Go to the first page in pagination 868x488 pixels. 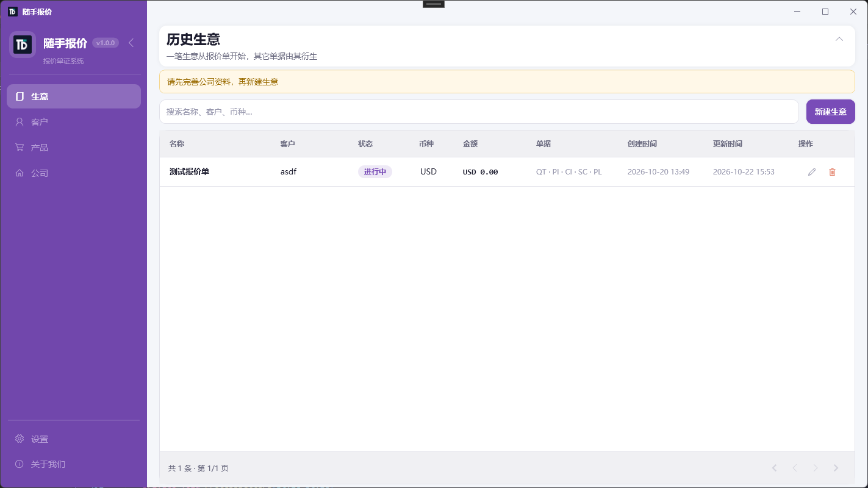774,468
